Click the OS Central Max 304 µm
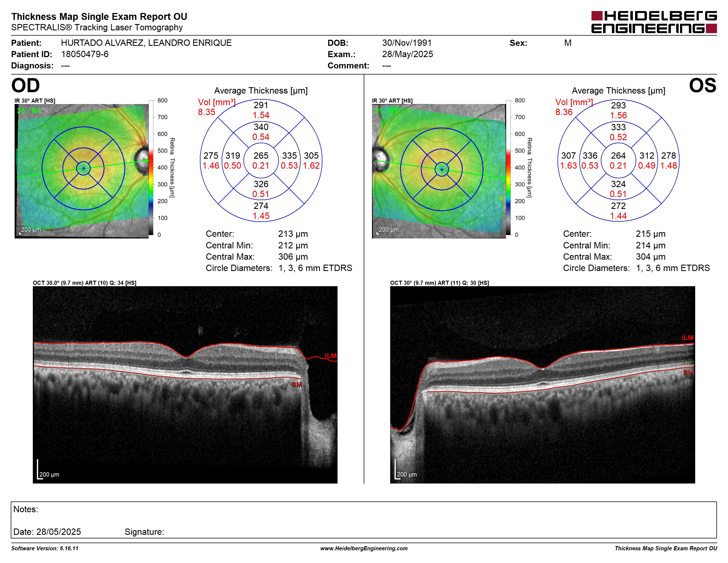The height and width of the screenshot is (563, 728). [x=650, y=257]
